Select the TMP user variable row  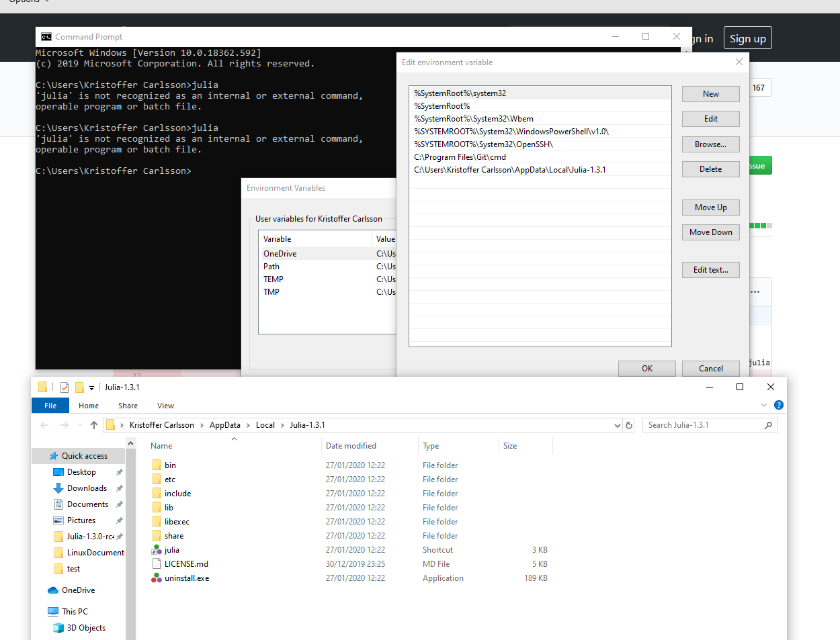click(328, 292)
